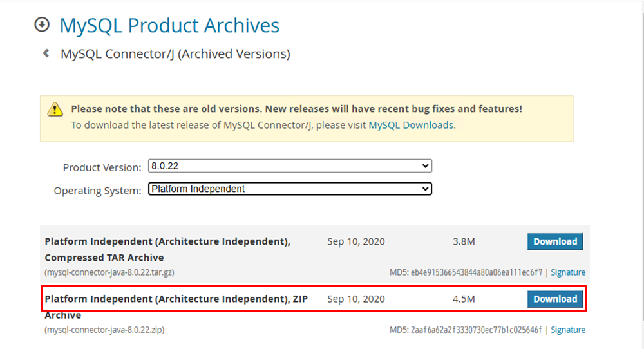Click the Product Version label

102,167
